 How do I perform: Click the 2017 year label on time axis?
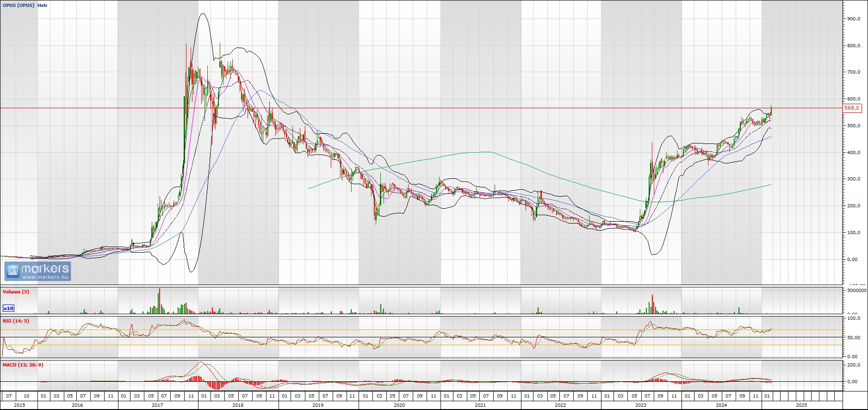[x=157, y=405]
